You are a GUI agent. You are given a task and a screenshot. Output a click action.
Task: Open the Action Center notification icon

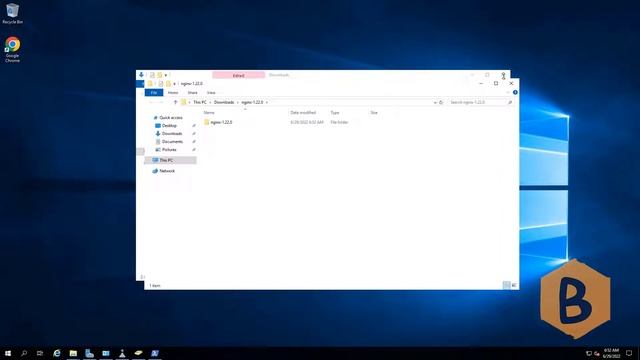[x=629, y=353]
